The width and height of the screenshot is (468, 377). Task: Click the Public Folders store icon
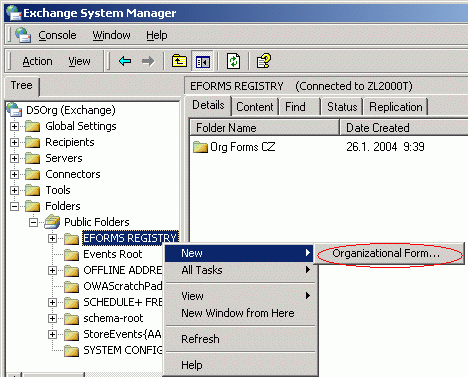coord(52,222)
